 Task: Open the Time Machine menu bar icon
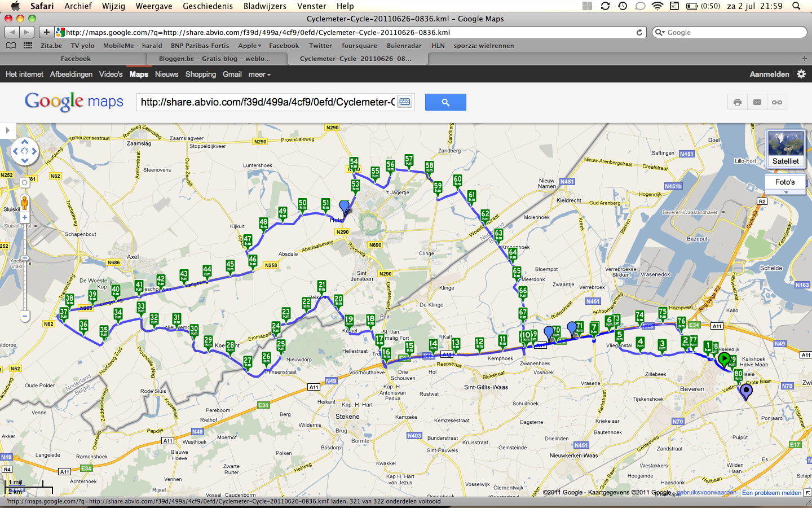(623, 6)
